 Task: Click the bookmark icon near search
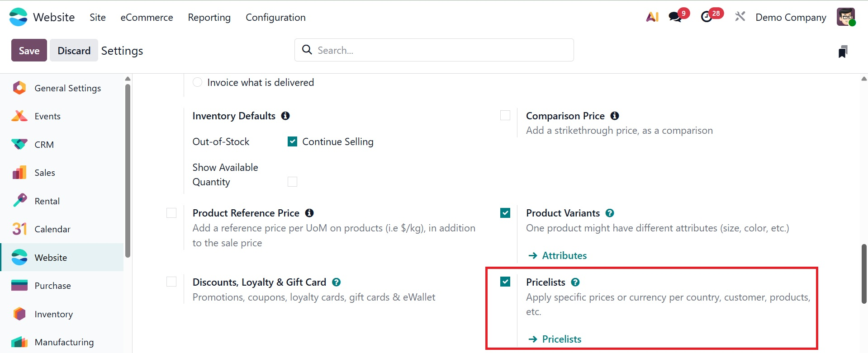pos(843,51)
